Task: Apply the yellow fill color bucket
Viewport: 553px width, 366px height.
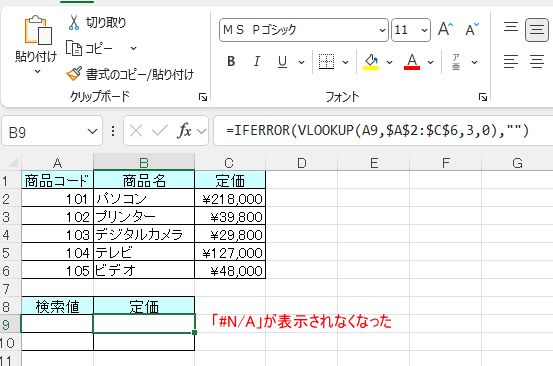Action: click(x=371, y=62)
